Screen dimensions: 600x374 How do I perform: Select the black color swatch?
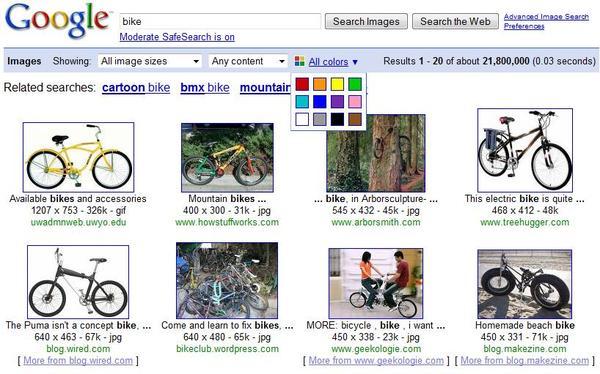(337, 119)
